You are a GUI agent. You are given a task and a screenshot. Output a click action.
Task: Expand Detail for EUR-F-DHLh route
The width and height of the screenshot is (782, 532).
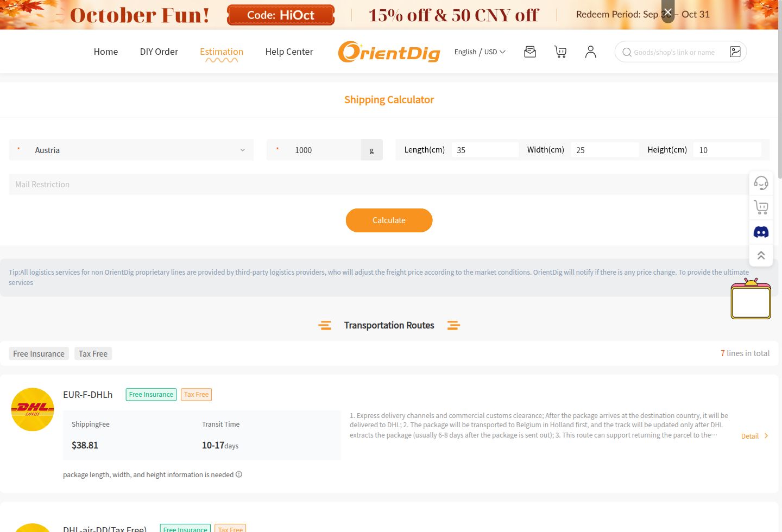pyautogui.click(x=755, y=436)
